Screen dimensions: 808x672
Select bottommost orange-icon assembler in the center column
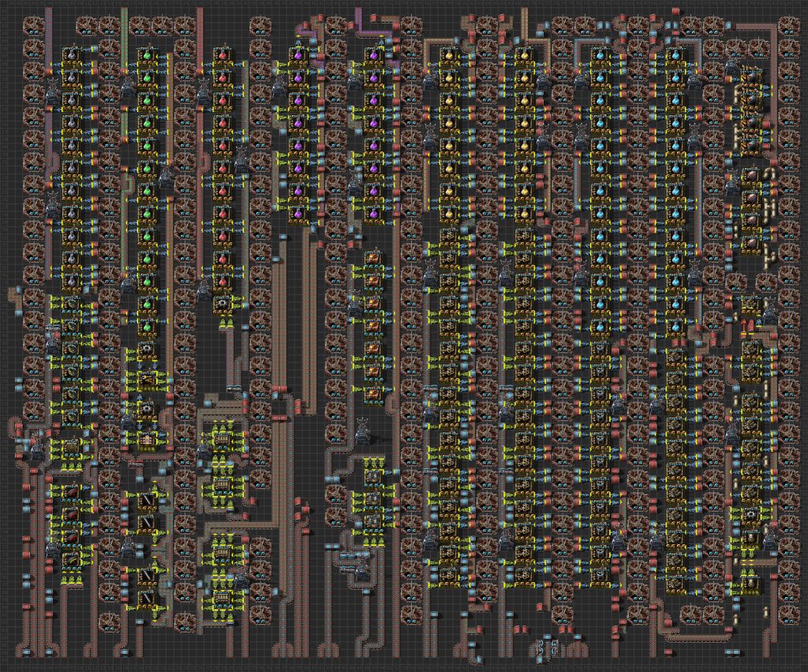pyautogui.click(x=373, y=394)
